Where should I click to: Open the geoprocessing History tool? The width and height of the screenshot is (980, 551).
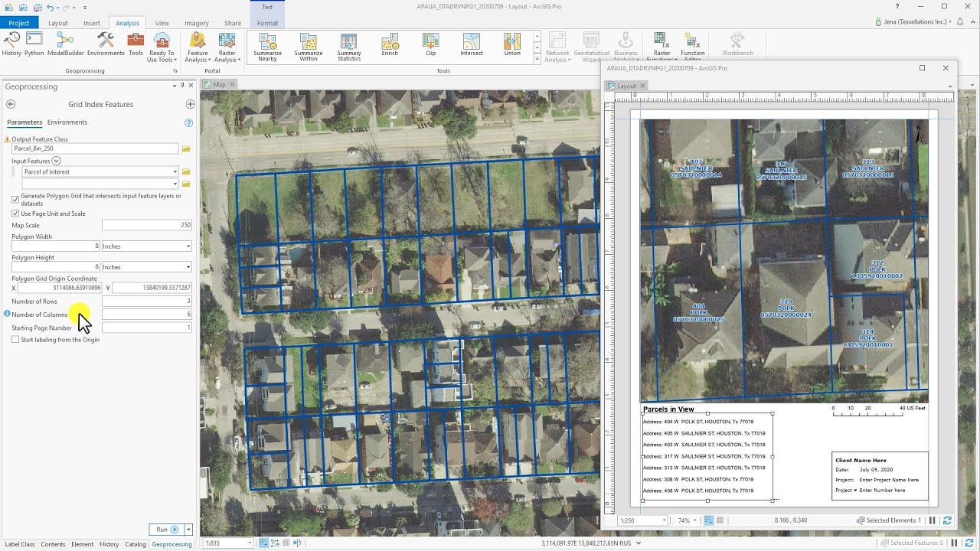(11, 44)
